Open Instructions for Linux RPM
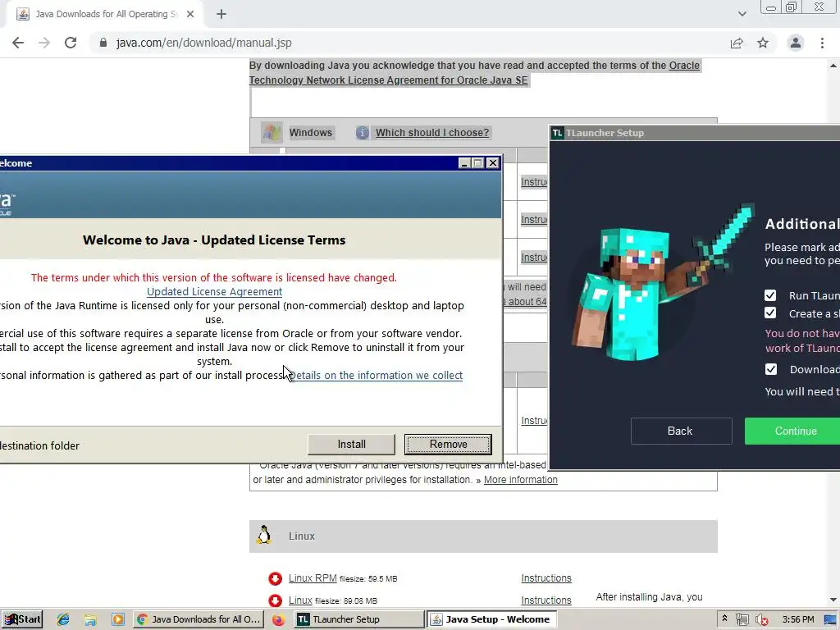This screenshot has height=630, width=840. point(546,578)
